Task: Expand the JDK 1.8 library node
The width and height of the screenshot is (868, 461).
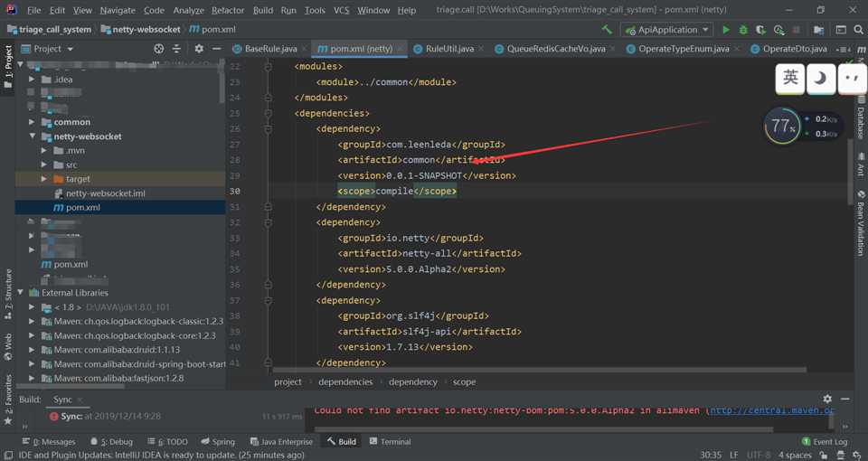Action: pos(32,306)
